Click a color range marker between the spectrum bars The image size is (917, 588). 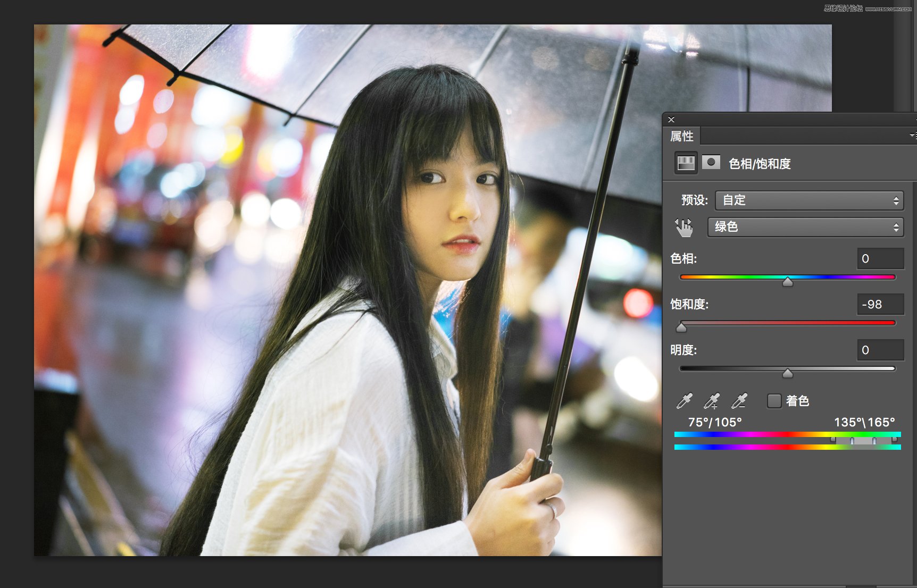click(851, 441)
